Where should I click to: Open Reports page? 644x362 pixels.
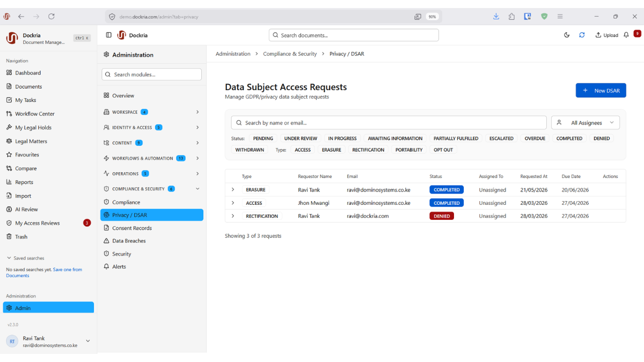[x=24, y=182]
